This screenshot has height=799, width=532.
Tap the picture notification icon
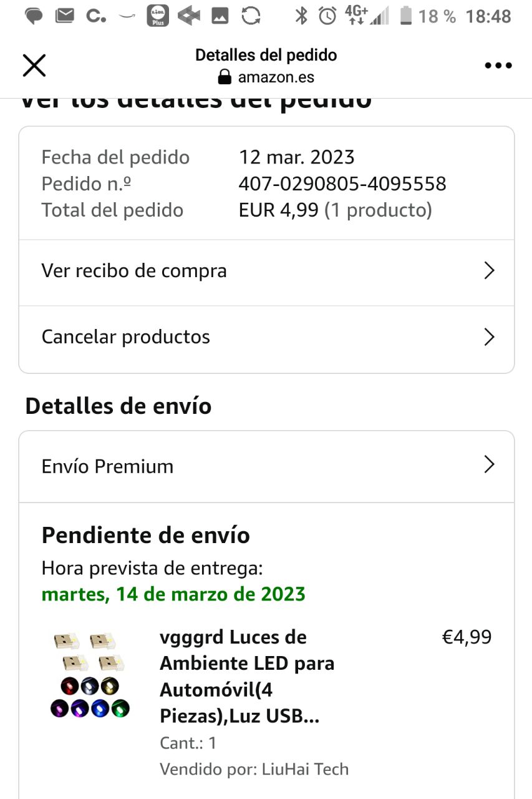point(220,16)
